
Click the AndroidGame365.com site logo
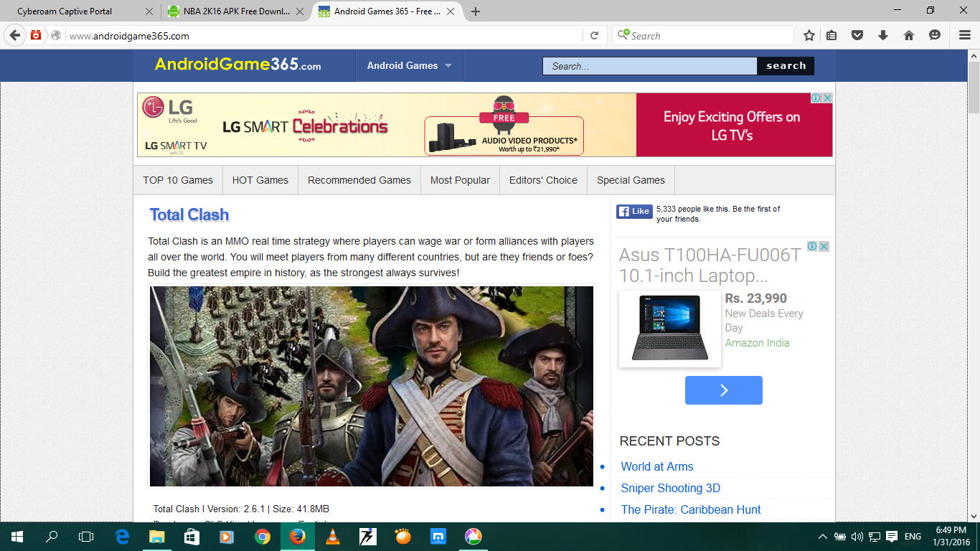point(238,65)
